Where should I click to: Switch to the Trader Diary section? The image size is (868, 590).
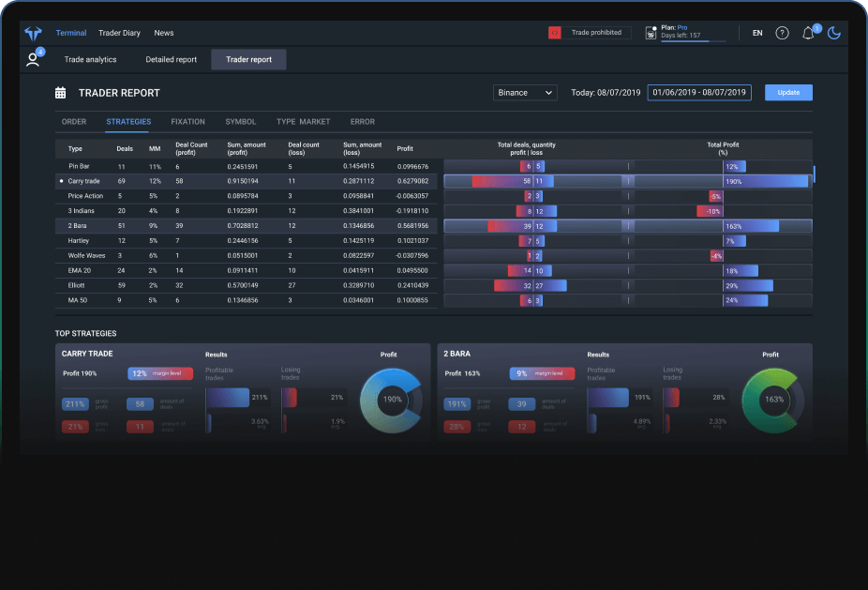point(119,32)
